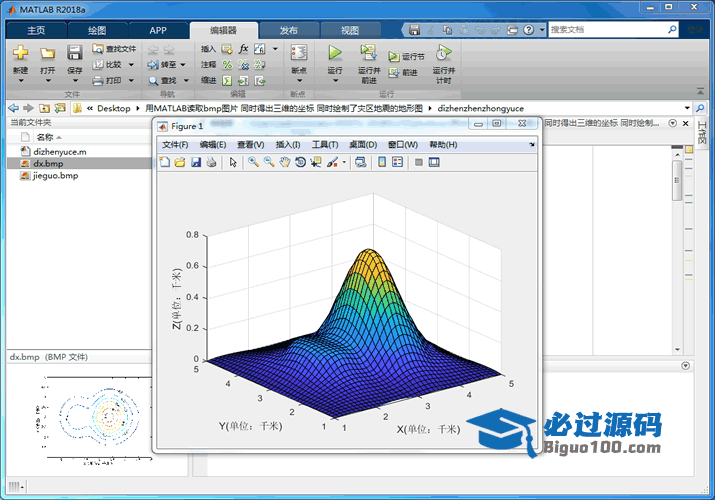
Task: Toggle the Data Cursor tool
Action: (x=316, y=162)
